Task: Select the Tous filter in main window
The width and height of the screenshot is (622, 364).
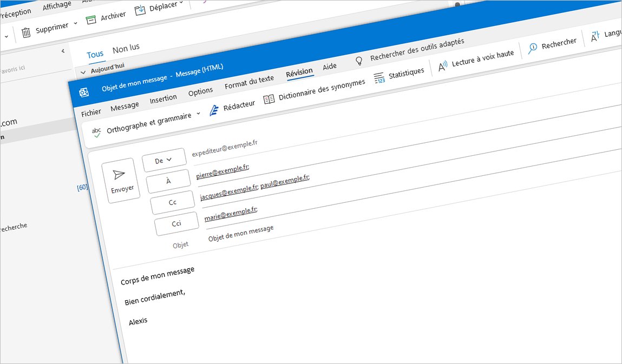Action: pos(95,54)
